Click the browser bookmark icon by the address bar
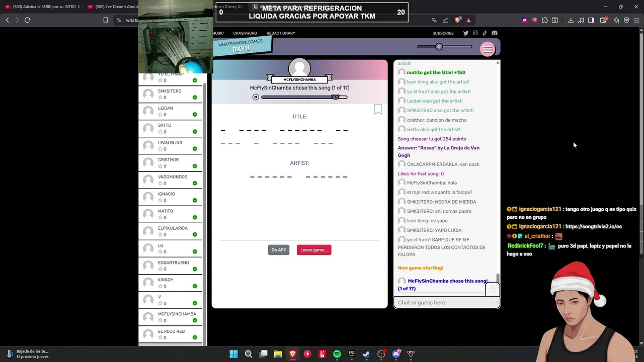This screenshot has height=362, width=644. tap(106, 20)
